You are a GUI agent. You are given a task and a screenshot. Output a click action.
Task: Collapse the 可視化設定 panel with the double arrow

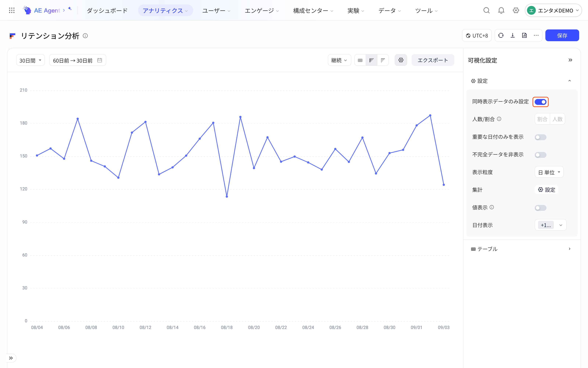(x=570, y=60)
